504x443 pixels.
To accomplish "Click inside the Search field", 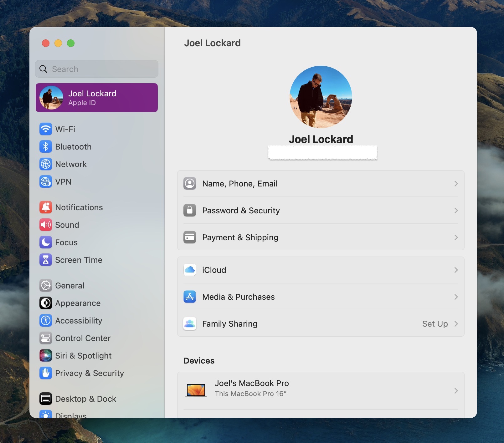I will [97, 69].
